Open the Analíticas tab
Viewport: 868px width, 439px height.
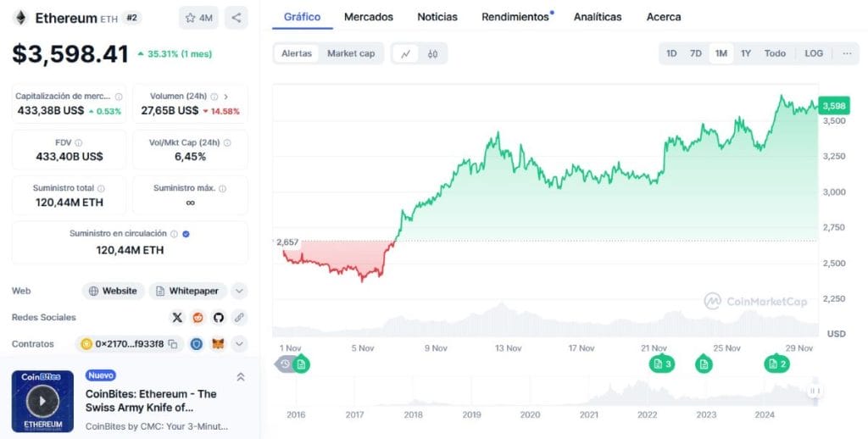tap(598, 17)
